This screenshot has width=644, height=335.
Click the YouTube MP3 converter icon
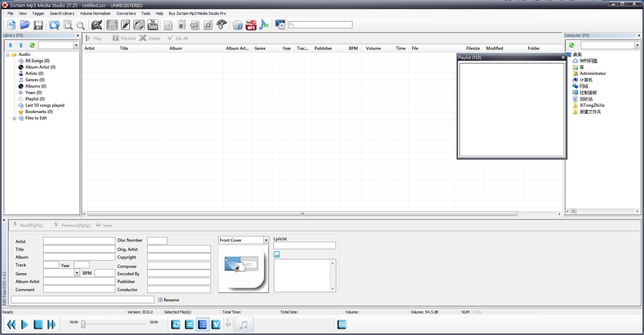251,25
